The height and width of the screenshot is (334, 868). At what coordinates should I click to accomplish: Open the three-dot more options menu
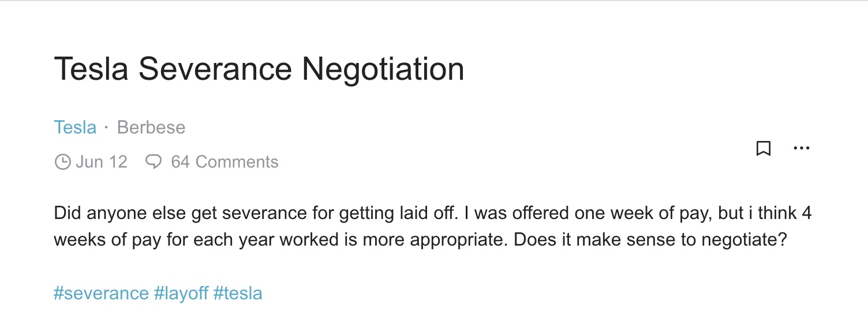pyautogui.click(x=802, y=149)
